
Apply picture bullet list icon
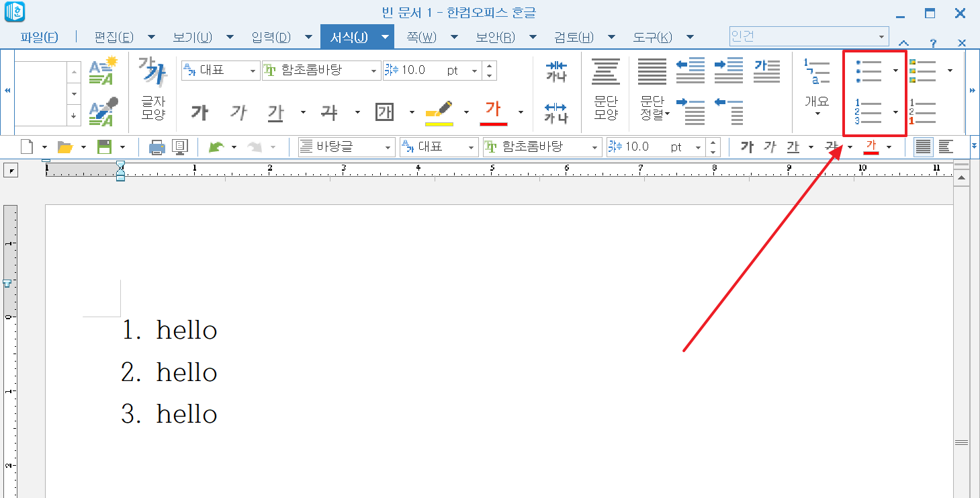pos(922,71)
